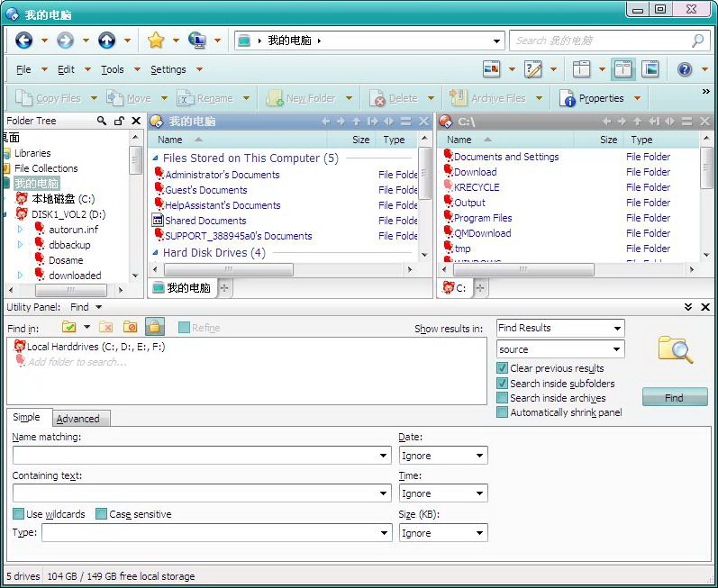Open the Download folder in C:\ pane
The image size is (718, 588).
tap(475, 172)
